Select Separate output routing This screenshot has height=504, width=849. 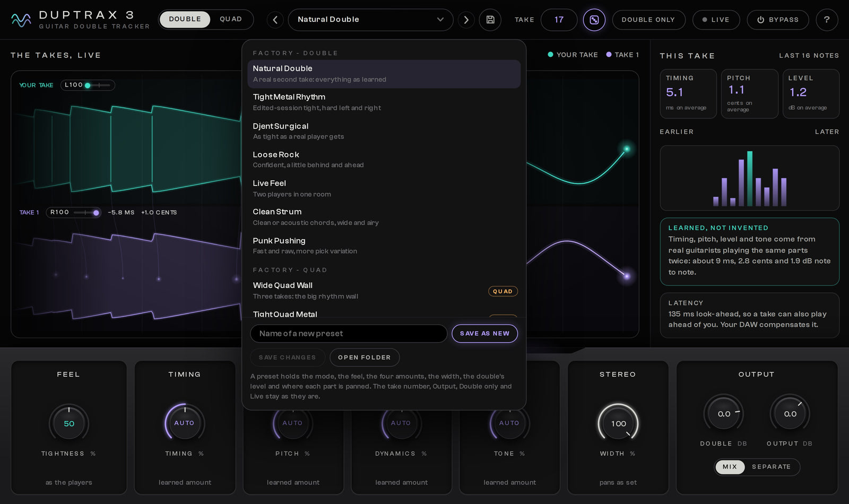tap(771, 467)
